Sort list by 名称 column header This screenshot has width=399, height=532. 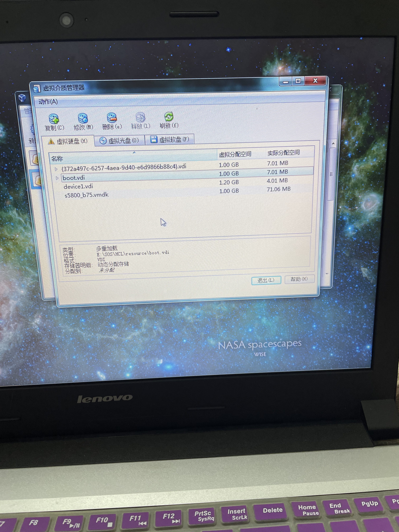pos(57,158)
